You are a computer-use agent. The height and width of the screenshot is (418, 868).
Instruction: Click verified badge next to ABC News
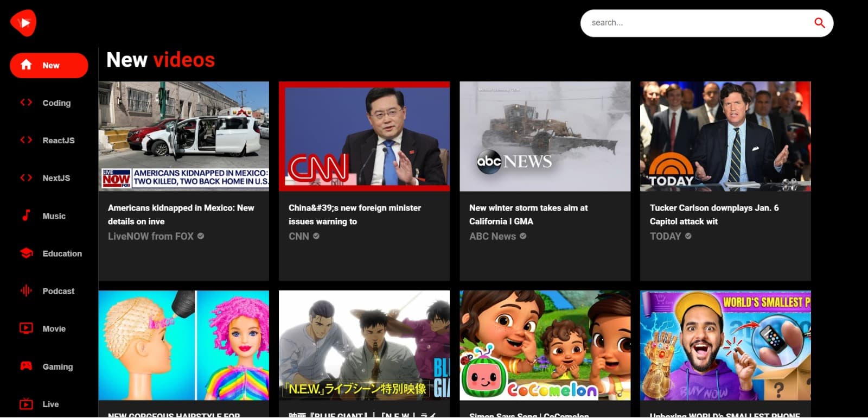[523, 236]
